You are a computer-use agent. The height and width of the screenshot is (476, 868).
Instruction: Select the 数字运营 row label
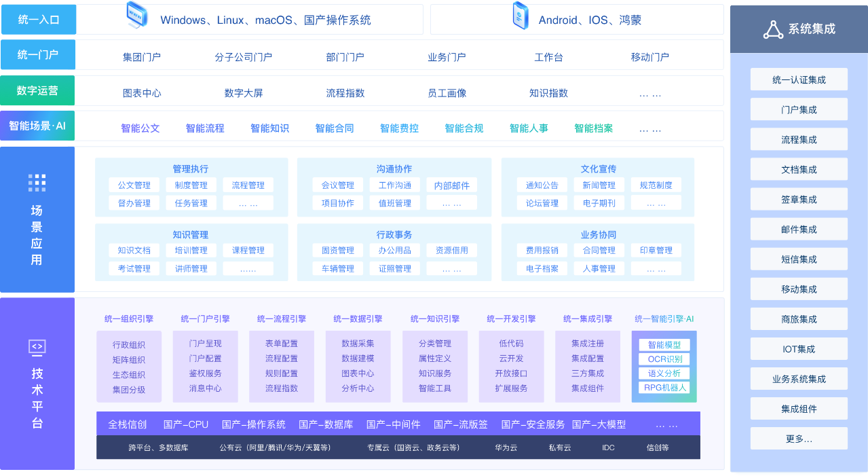[x=38, y=91]
